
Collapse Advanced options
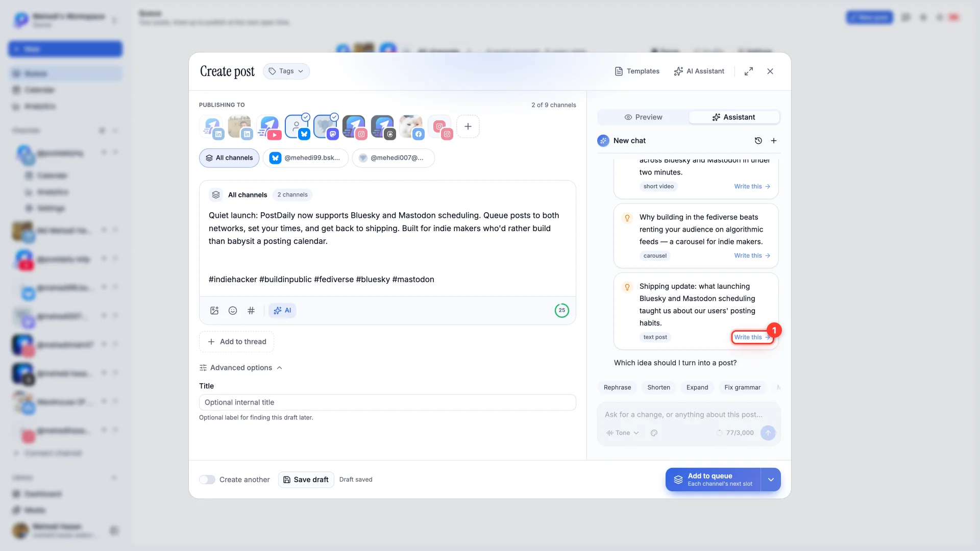coord(241,368)
